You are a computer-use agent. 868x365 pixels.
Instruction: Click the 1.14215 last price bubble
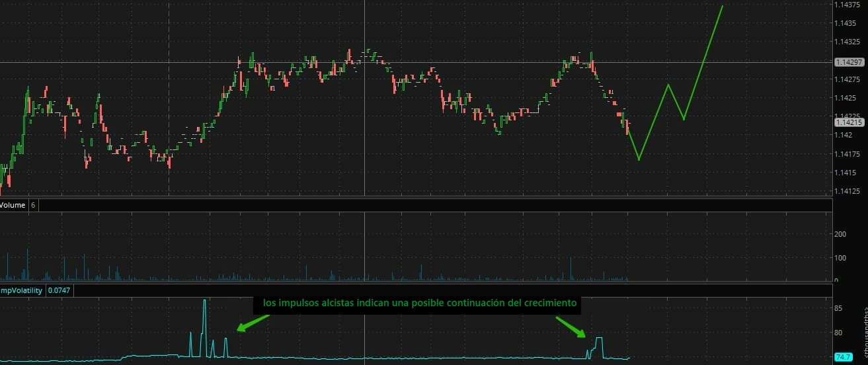coord(849,122)
